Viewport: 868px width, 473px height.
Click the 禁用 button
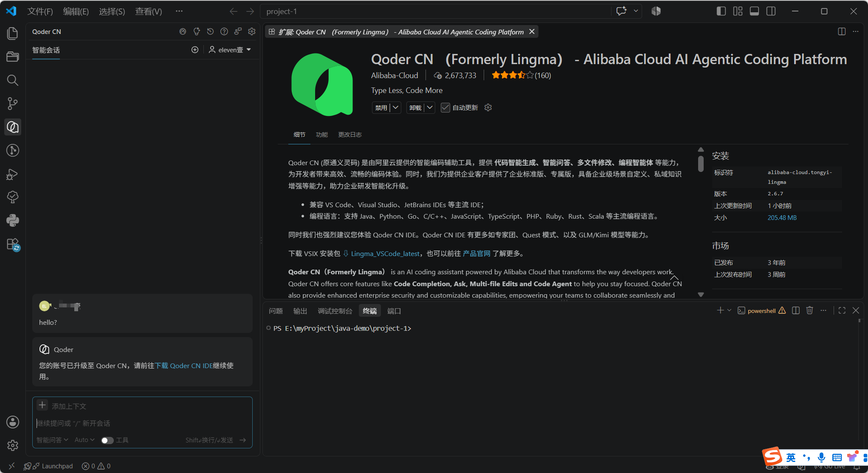[x=381, y=107]
